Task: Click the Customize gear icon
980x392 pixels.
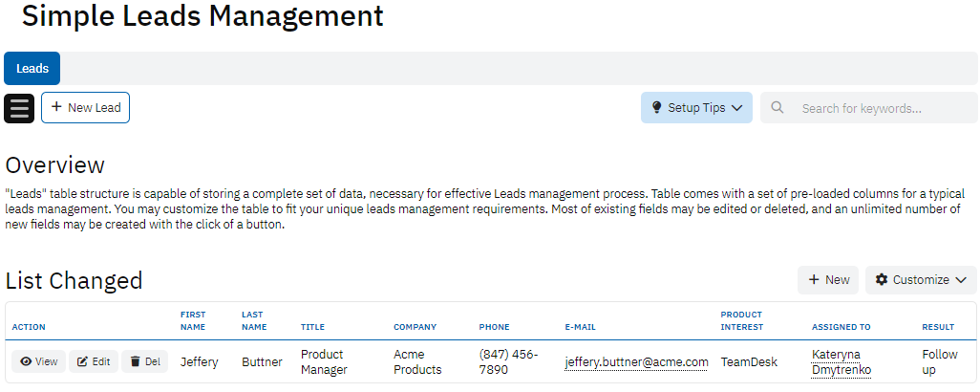Action: pyautogui.click(x=882, y=280)
